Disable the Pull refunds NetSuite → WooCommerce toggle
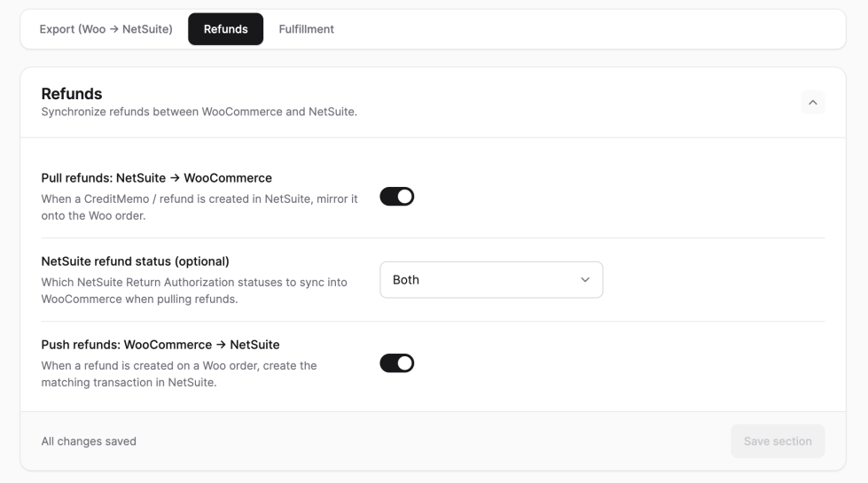This screenshot has width=868, height=483. click(x=397, y=197)
